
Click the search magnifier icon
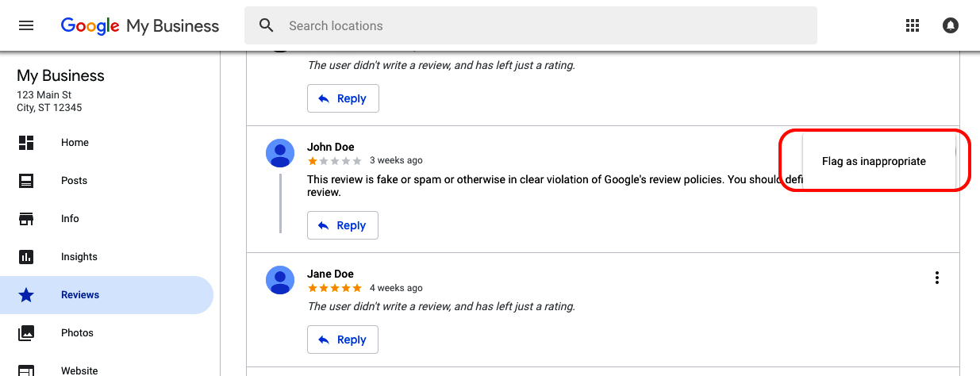pos(267,25)
